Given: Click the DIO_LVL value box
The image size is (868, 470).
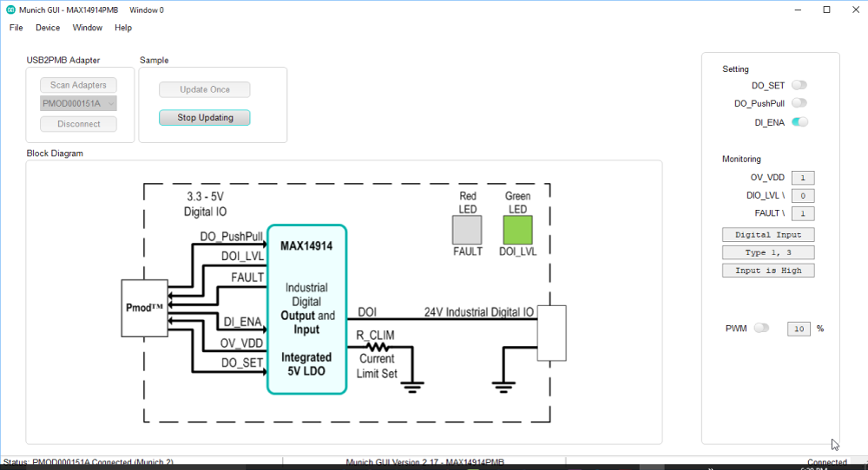Looking at the screenshot, I should point(803,196).
